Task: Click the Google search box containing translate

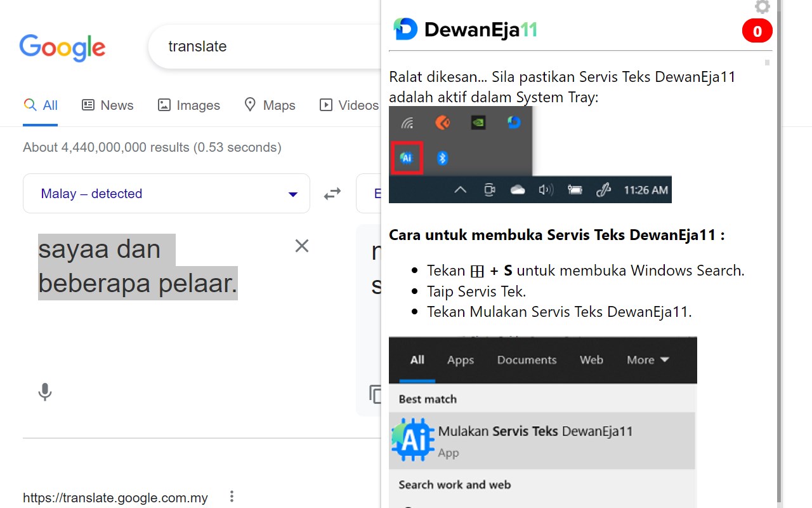Action: (x=264, y=46)
